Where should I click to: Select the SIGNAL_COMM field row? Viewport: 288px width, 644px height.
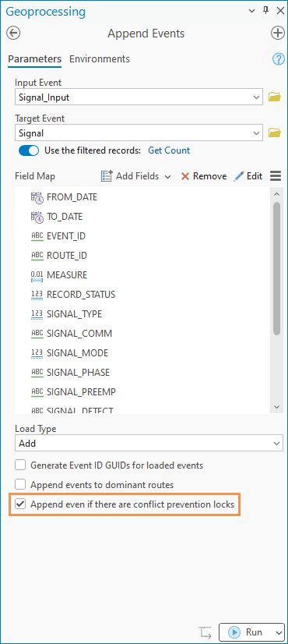[143, 334]
